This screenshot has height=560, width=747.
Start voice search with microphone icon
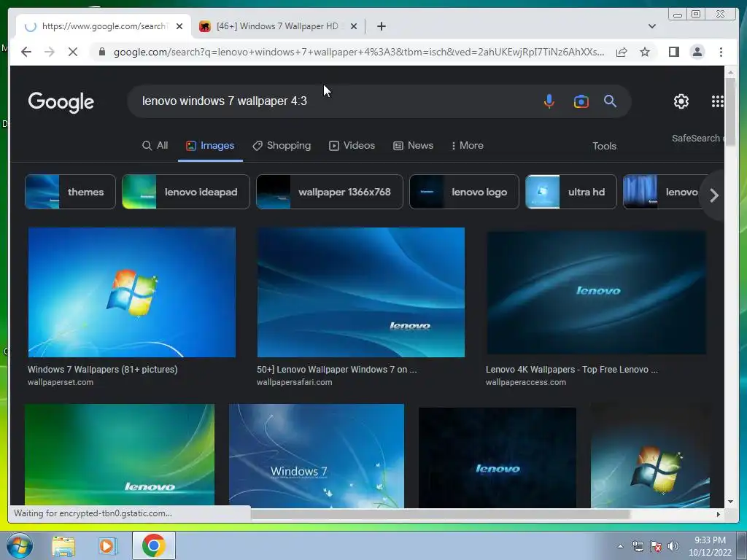[549, 101]
